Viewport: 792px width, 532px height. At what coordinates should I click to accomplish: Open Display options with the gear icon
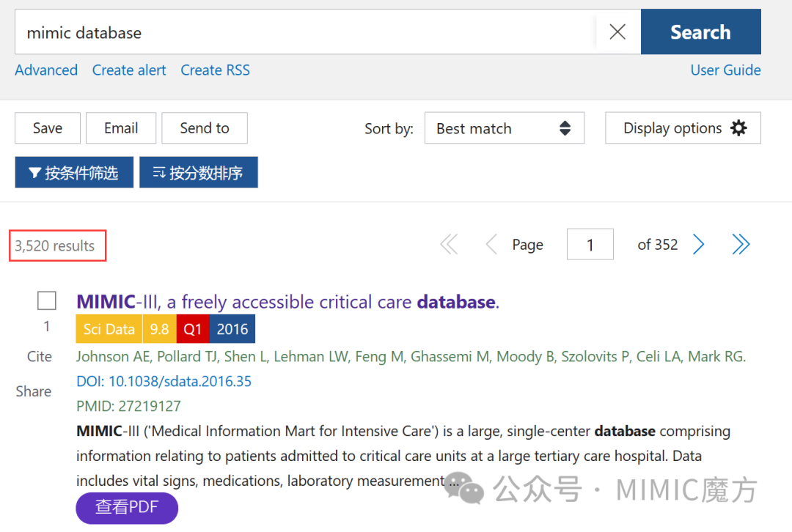coord(681,128)
